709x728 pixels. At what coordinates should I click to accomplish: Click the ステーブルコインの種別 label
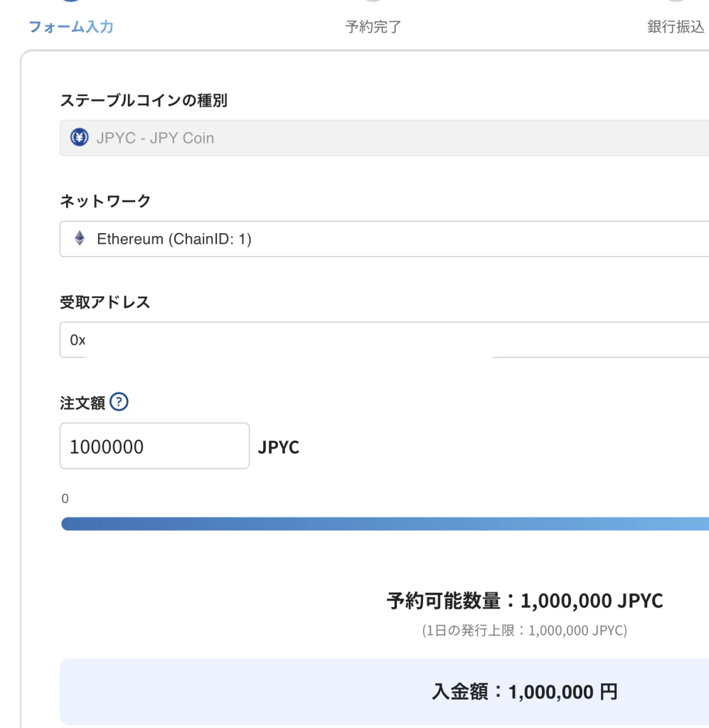(x=144, y=100)
